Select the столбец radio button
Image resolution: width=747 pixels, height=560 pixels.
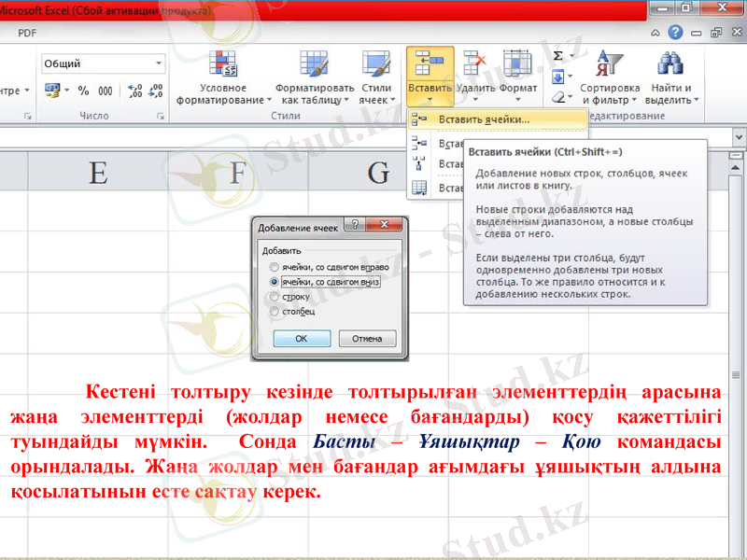point(274,312)
